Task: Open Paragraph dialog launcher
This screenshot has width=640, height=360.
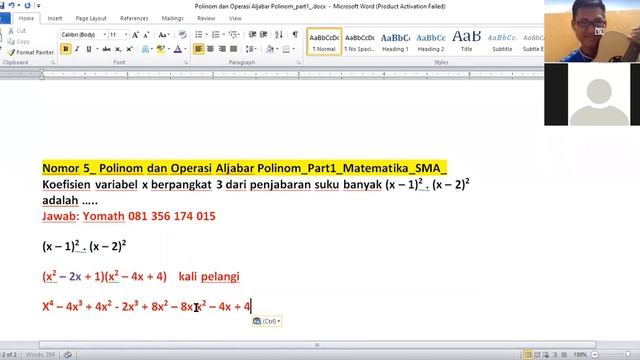Action: point(298,62)
